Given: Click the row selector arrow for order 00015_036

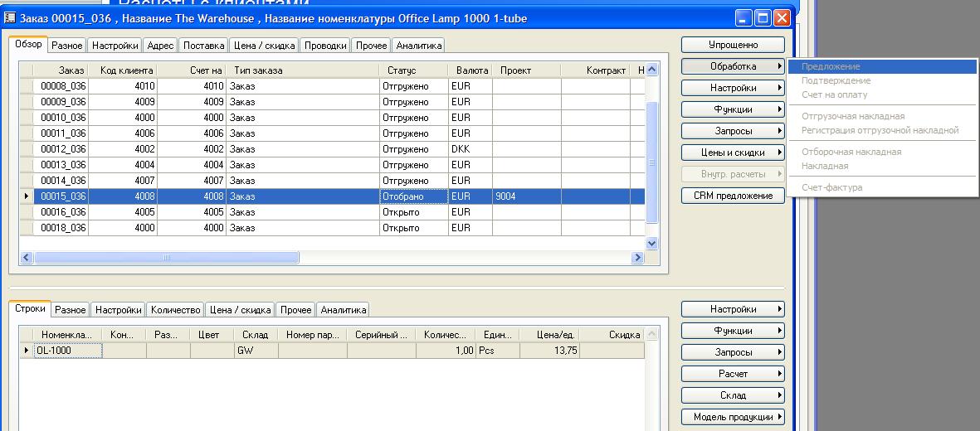Looking at the screenshot, I should pos(27,196).
